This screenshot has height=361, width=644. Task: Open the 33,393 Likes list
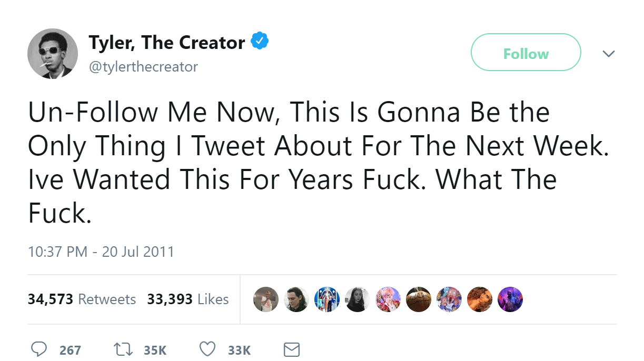click(x=188, y=299)
